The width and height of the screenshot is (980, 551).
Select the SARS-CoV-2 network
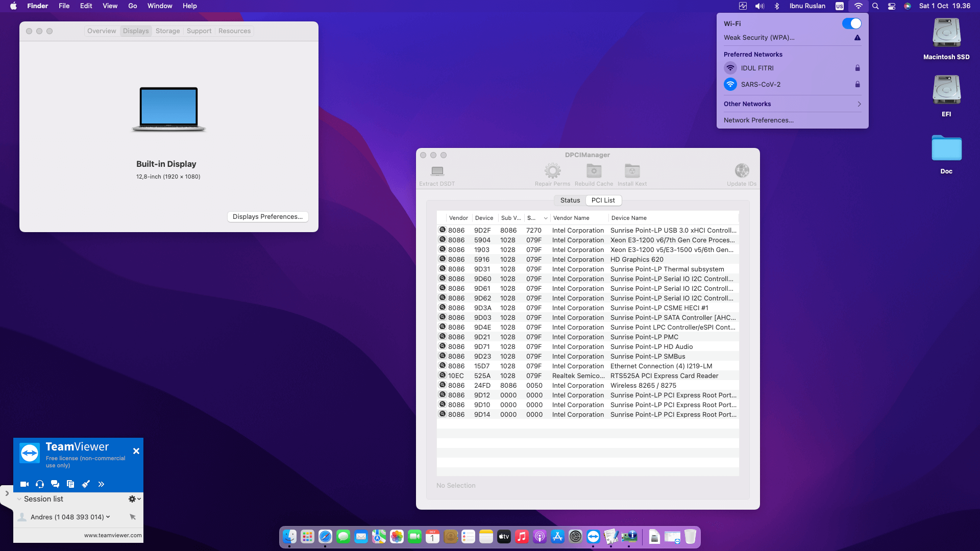point(792,84)
